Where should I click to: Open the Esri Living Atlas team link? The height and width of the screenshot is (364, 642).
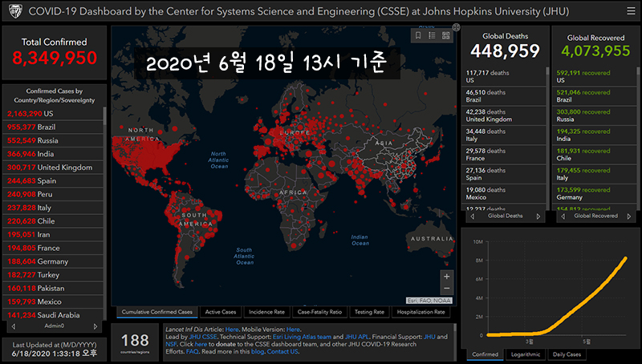point(303,337)
